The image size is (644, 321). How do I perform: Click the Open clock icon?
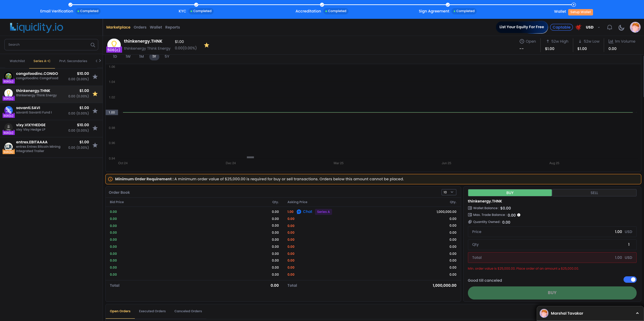tap(522, 41)
